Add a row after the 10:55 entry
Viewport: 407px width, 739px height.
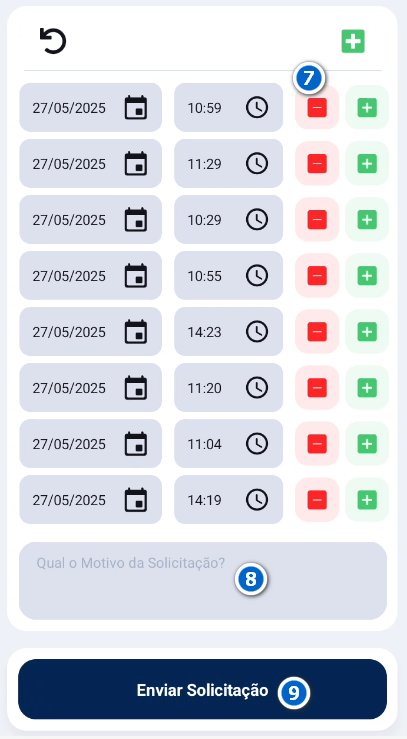coord(367,276)
